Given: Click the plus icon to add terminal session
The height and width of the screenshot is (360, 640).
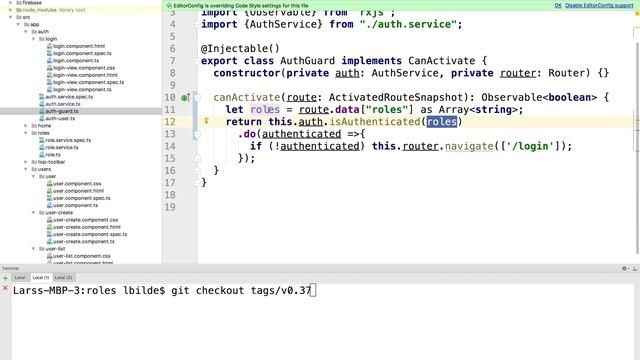Looking at the screenshot, I should pyautogui.click(x=5, y=278).
